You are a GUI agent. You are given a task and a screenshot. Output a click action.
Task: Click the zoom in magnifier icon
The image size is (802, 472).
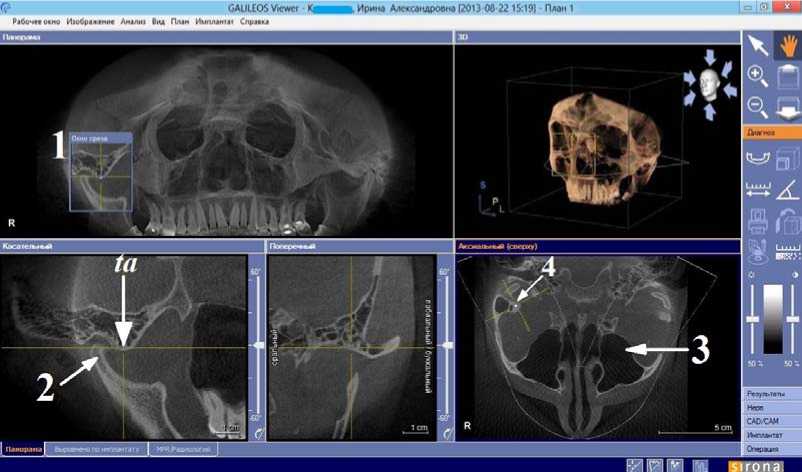[x=758, y=76]
